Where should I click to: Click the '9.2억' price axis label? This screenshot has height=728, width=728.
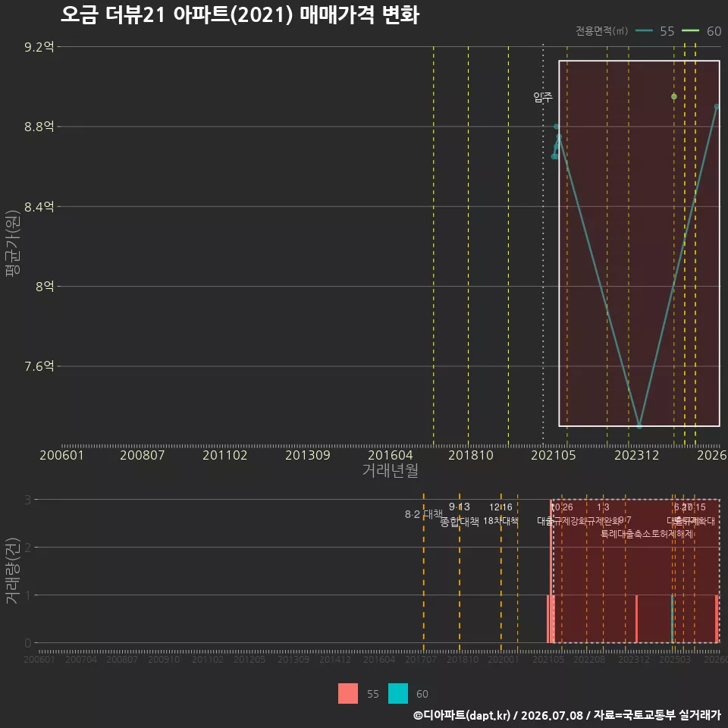(39, 47)
